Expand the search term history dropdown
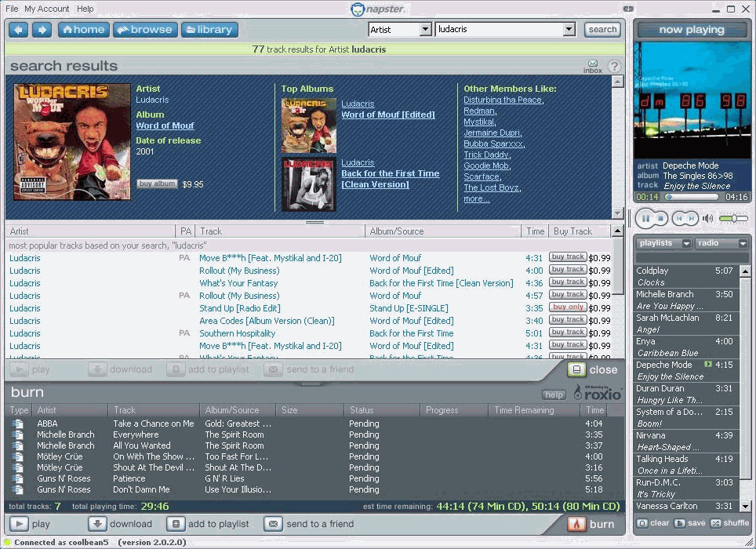Viewport: 756px width, 549px height. coord(569,29)
